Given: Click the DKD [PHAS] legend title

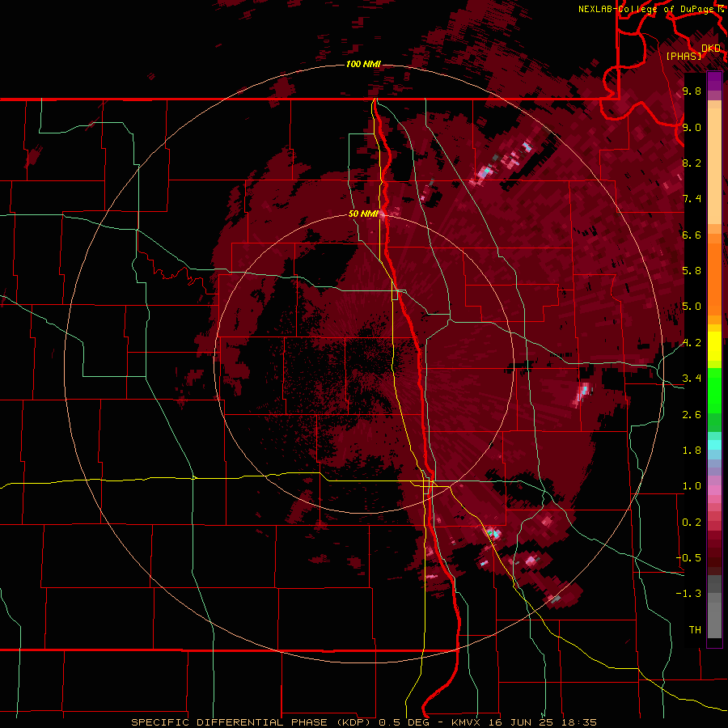Looking at the screenshot, I should tap(693, 52).
